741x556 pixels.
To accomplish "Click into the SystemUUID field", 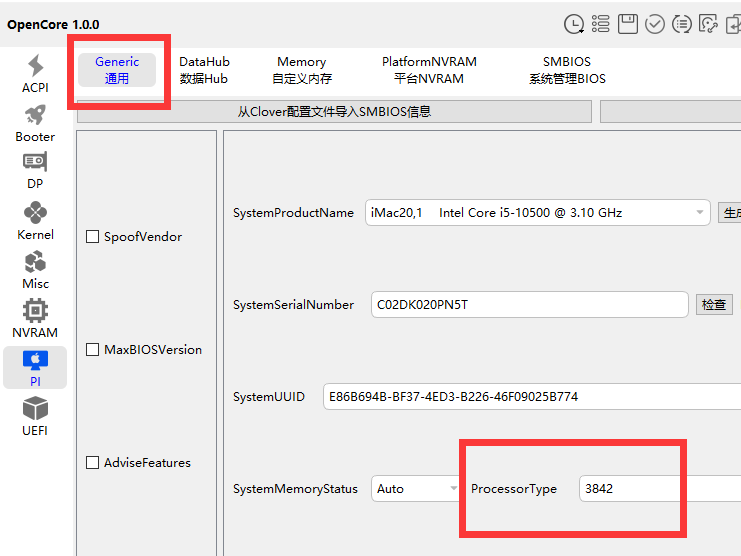I will (532, 397).
